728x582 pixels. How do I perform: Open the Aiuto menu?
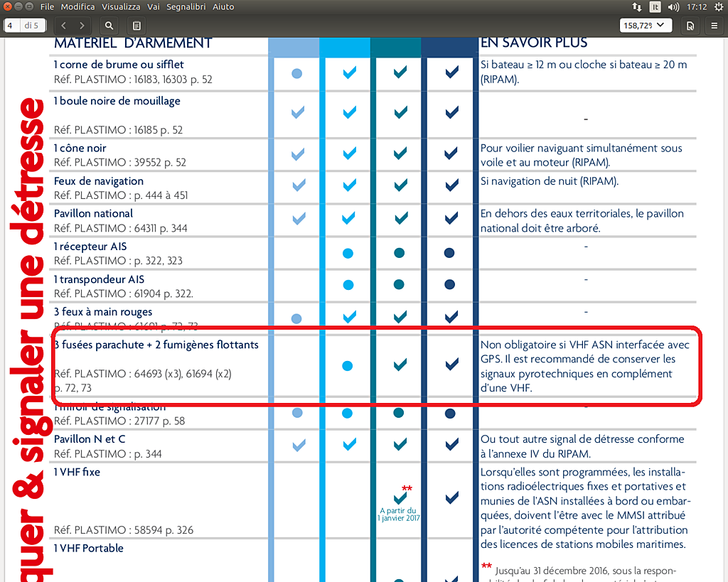[223, 7]
